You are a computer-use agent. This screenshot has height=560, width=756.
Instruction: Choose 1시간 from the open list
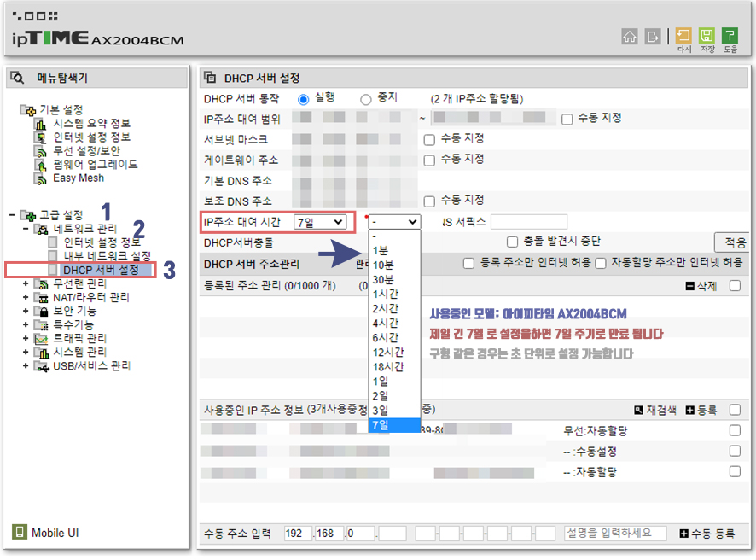pyautogui.click(x=394, y=295)
